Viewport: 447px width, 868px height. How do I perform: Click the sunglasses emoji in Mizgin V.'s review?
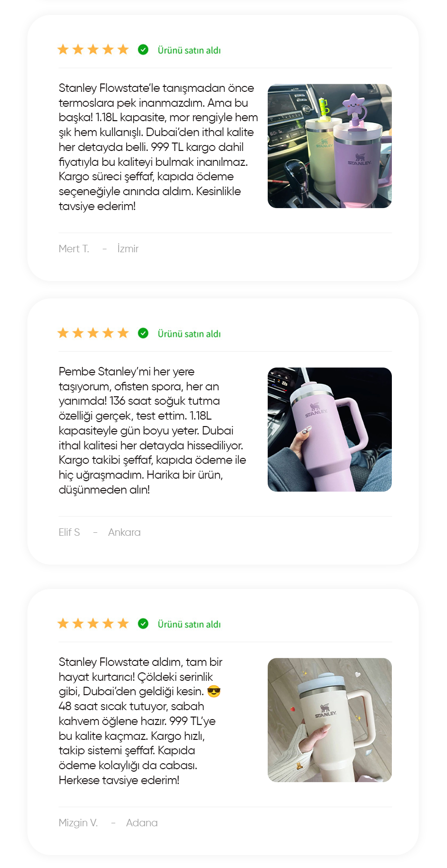click(214, 691)
